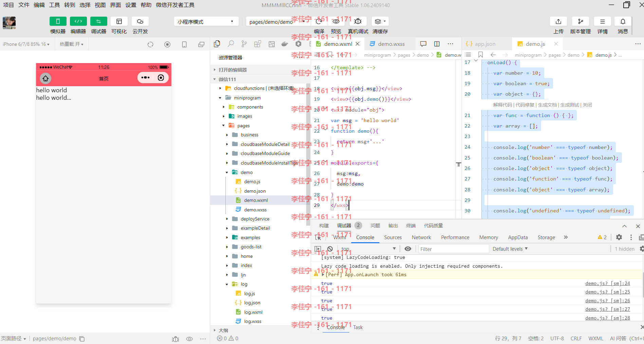Show more devtools tabs chevron
Viewport: 644px width, 344px height.
click(566, 237)
